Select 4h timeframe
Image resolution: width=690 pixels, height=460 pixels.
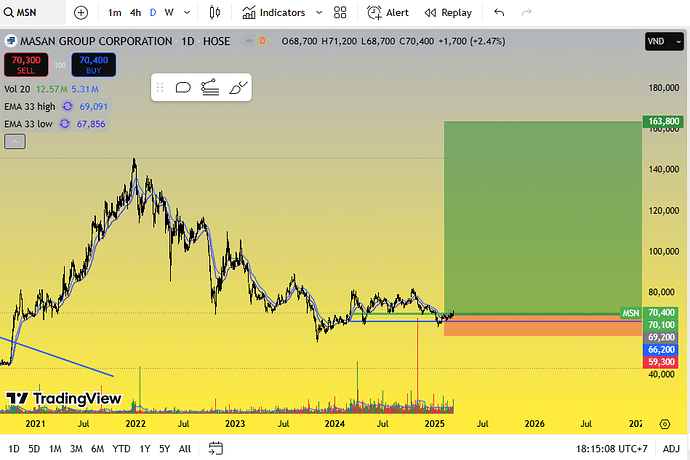136,13
